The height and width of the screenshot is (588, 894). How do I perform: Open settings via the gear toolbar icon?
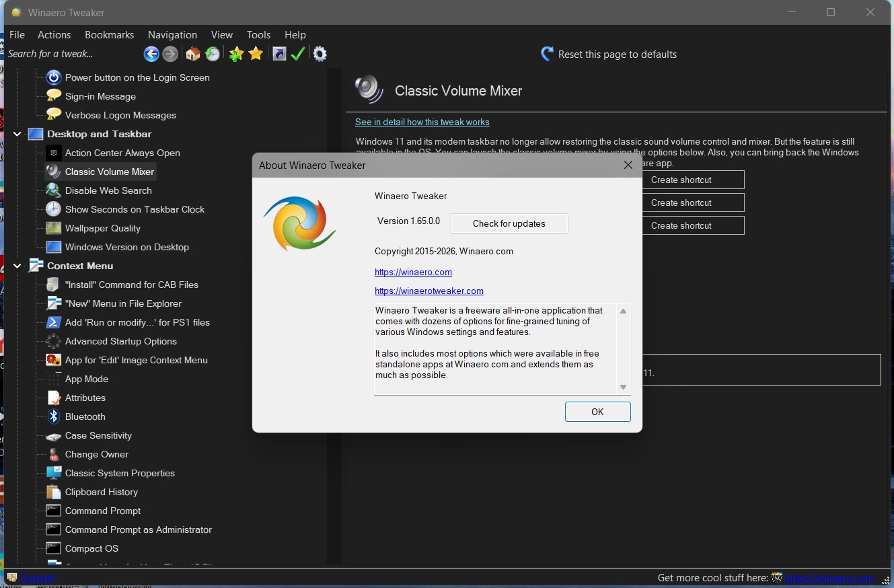(x=320, y=54)
